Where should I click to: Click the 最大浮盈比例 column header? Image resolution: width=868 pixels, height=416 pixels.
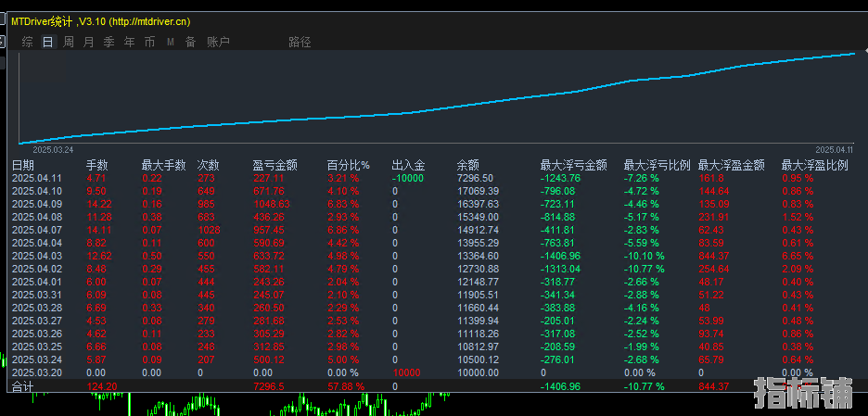coord(815,165)
